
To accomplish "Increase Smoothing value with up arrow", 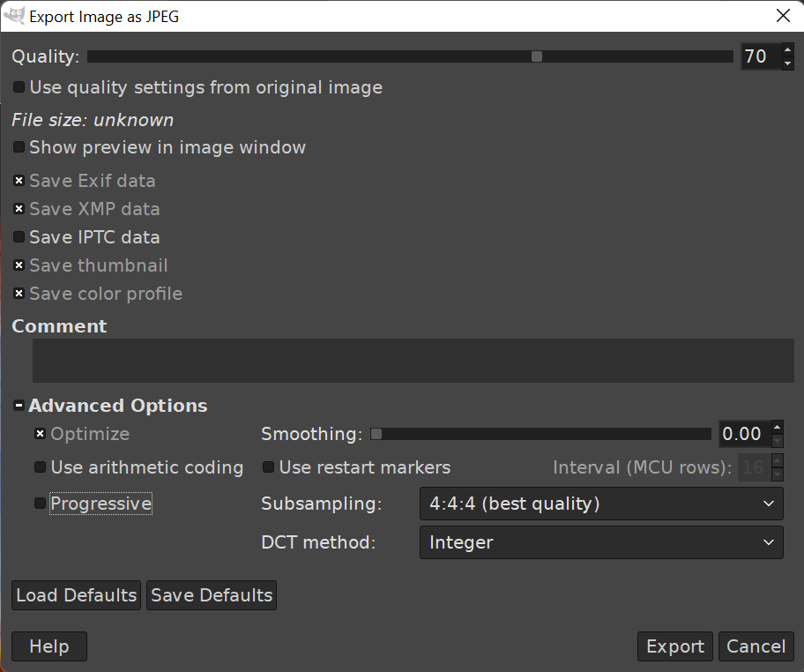I will coord(777,428).
